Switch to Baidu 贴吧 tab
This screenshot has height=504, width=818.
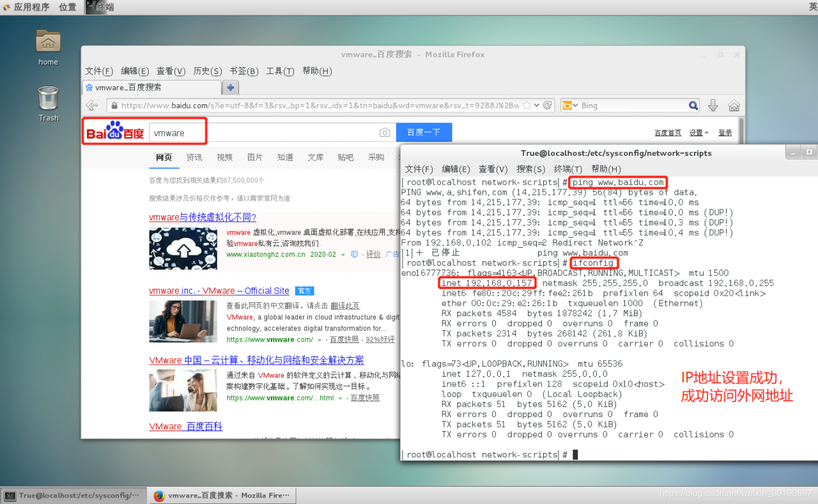pos(346,157)
